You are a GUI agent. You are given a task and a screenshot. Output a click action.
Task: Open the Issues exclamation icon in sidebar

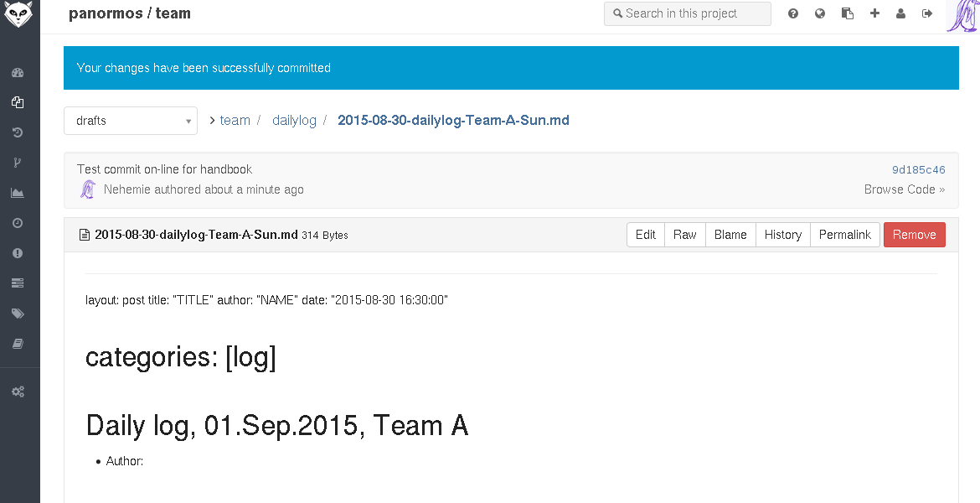(18, 253)
